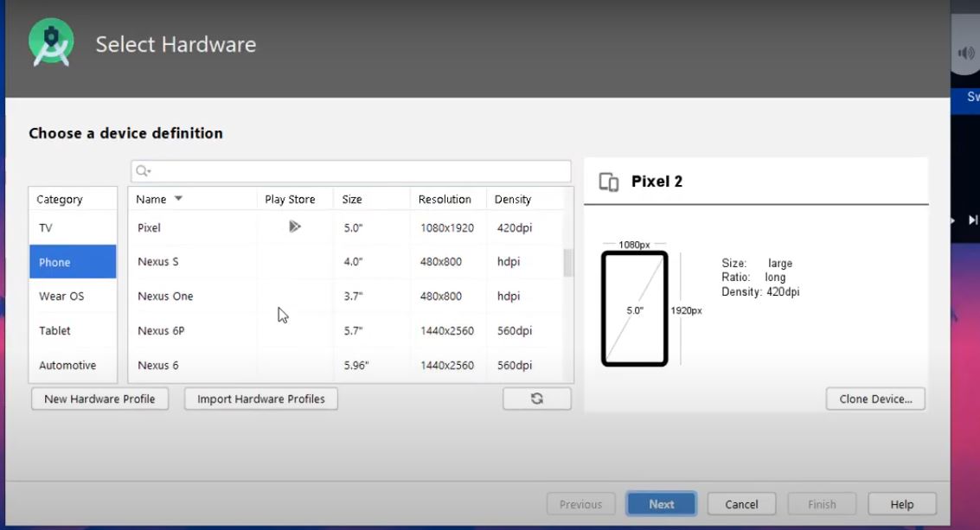
Task: Toggle sort arrow on Name column
Action: (x=178, y=199)
